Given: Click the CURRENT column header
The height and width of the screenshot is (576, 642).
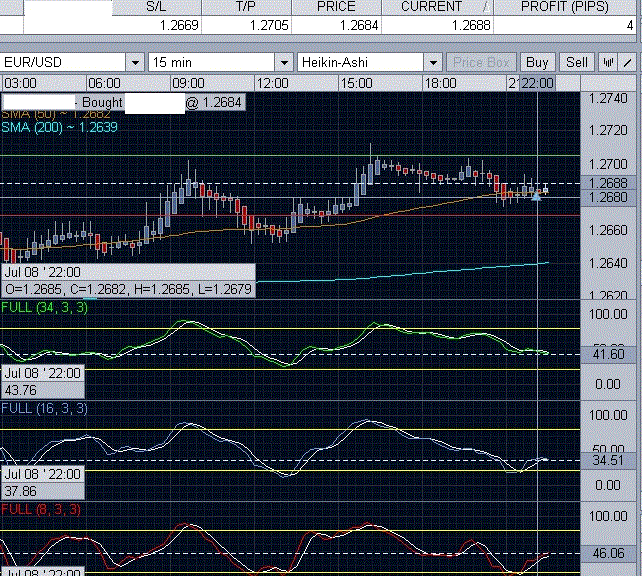Looking at the screenshot, I should pyautogui.click(x=437, y=7).
